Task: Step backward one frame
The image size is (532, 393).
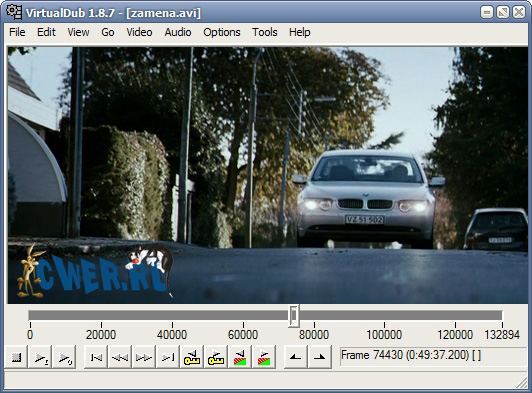Action: [120, 357]
